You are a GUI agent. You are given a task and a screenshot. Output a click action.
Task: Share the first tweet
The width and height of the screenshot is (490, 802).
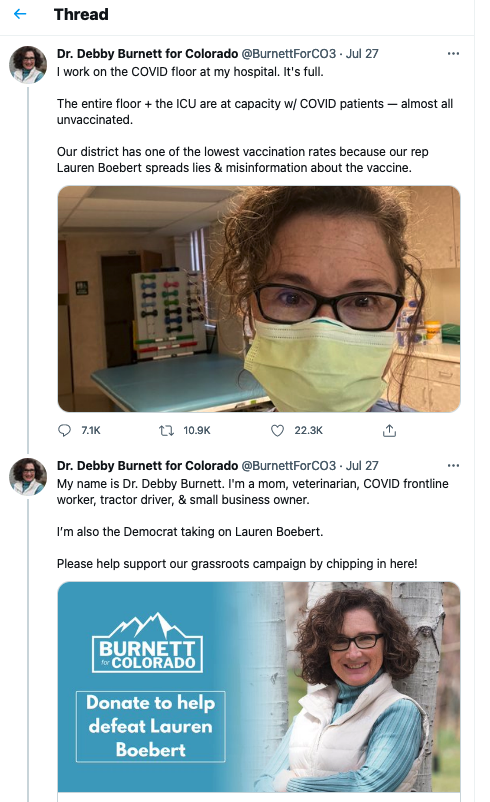[x=389, y=431]
